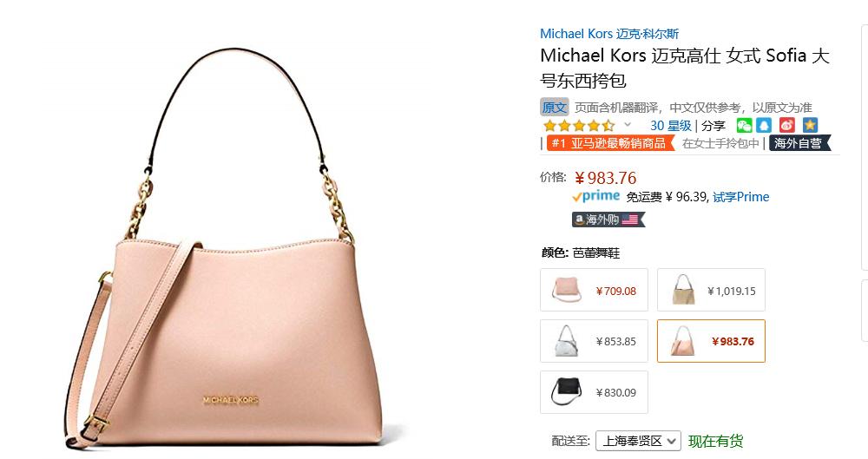Share product via the QQ icon
868x459 pixels.
tap(765, 125)
